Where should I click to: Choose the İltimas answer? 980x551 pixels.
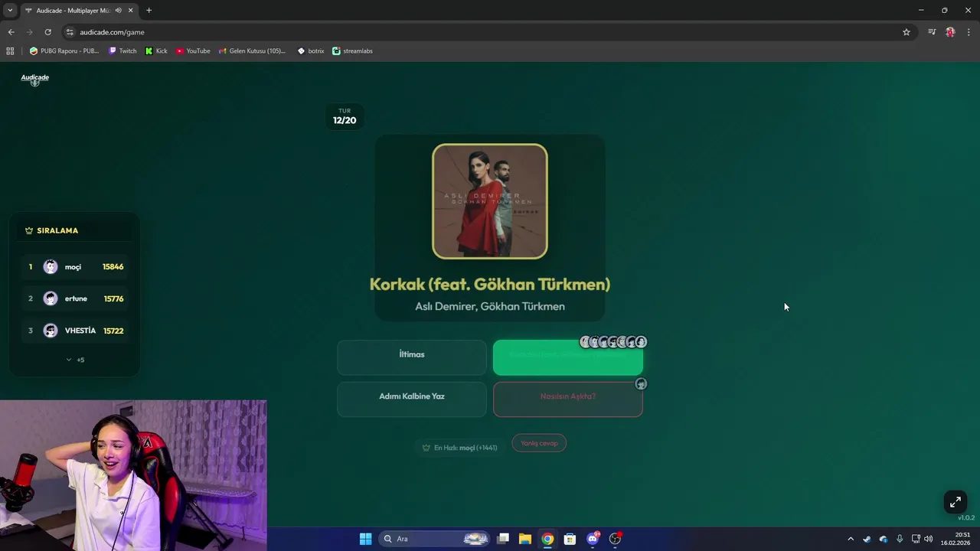[412, 357]
